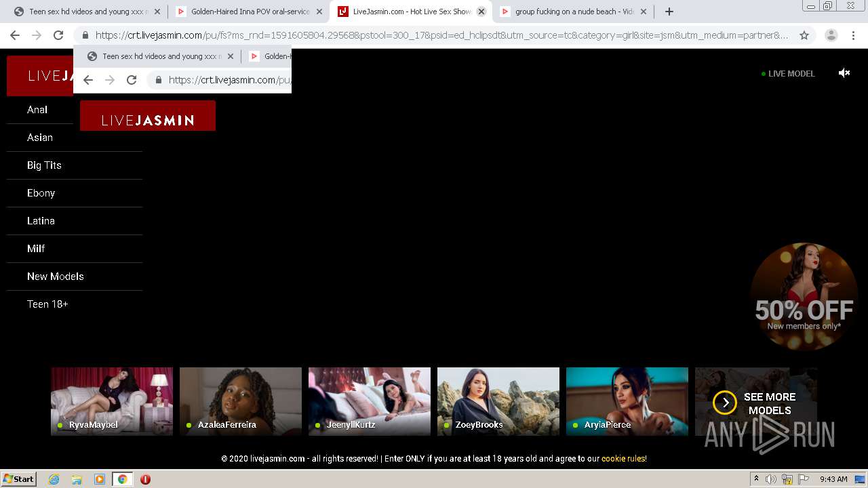Click the taskbar clock showing 9:43 AM
The height and width of the screenshot is (488, 868).
point(833,479)
